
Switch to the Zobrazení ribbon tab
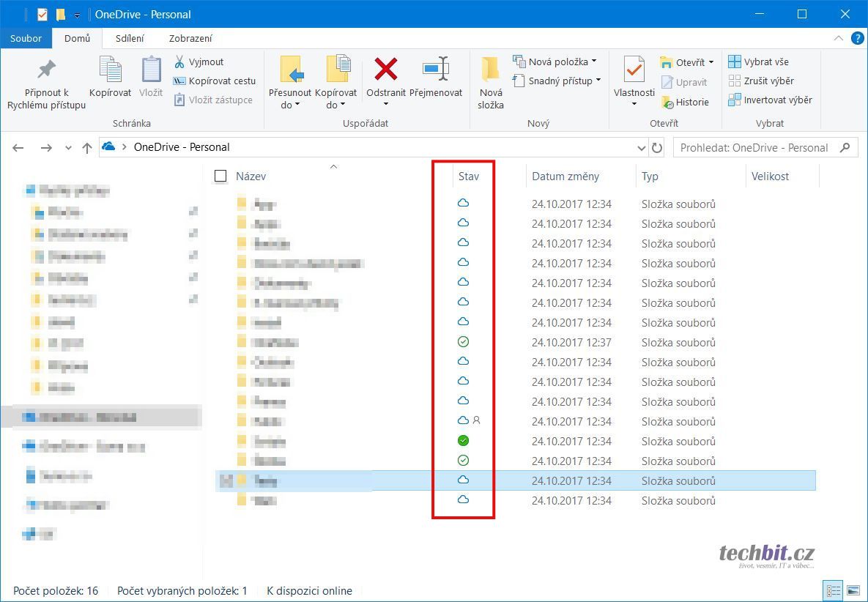190,38
